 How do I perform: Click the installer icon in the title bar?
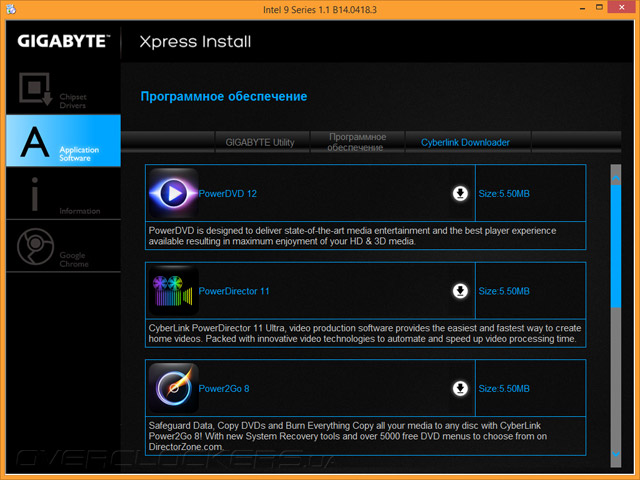11,9
